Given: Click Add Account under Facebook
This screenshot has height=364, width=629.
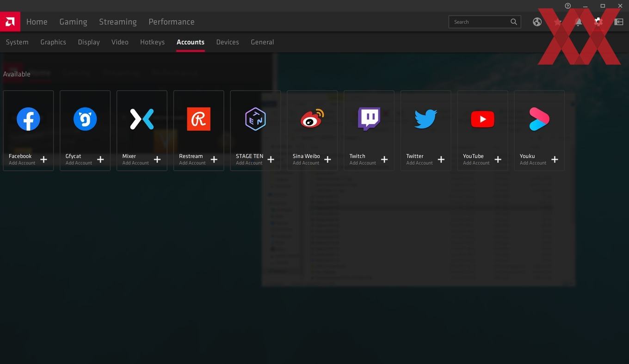Looking at the screenshot, I should coord(22,163).
